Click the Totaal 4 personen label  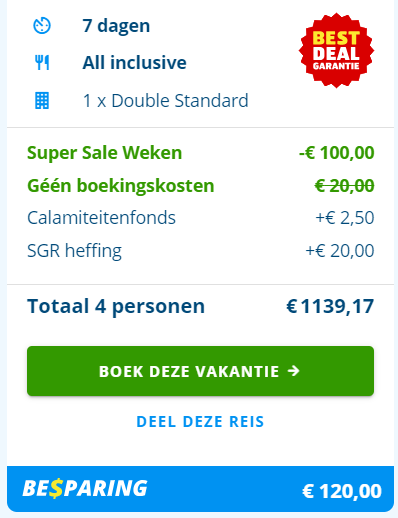click(116, 306)
